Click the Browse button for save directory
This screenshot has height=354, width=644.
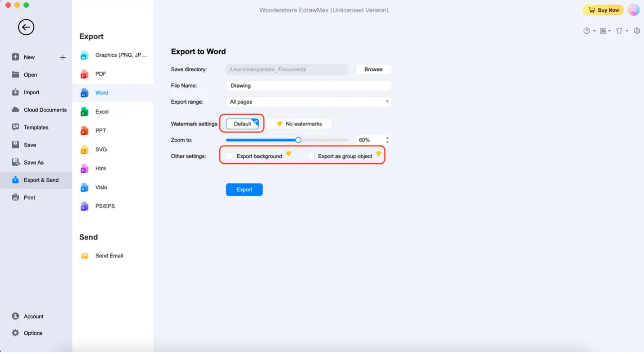click(373, 69)
